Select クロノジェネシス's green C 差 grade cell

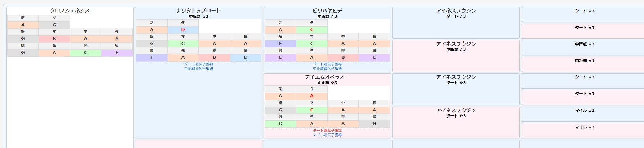(86, 53)
